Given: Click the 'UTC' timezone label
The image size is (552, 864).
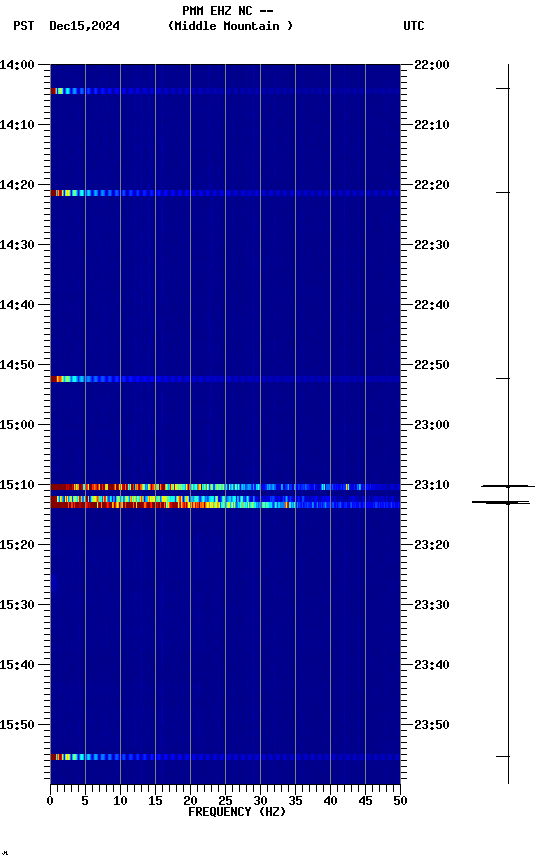Looking at the screenshot, I should point(414,26).
